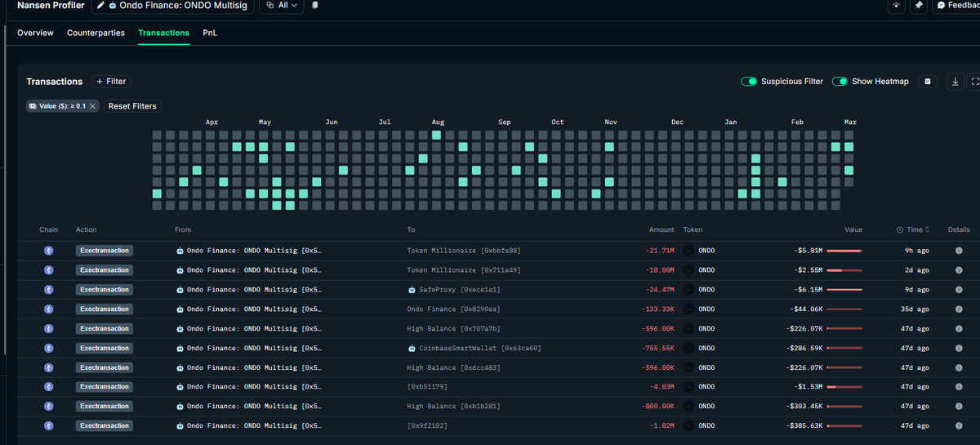Click the Value column header
This screenshot has height=445, width=980.
pos(853,229)
